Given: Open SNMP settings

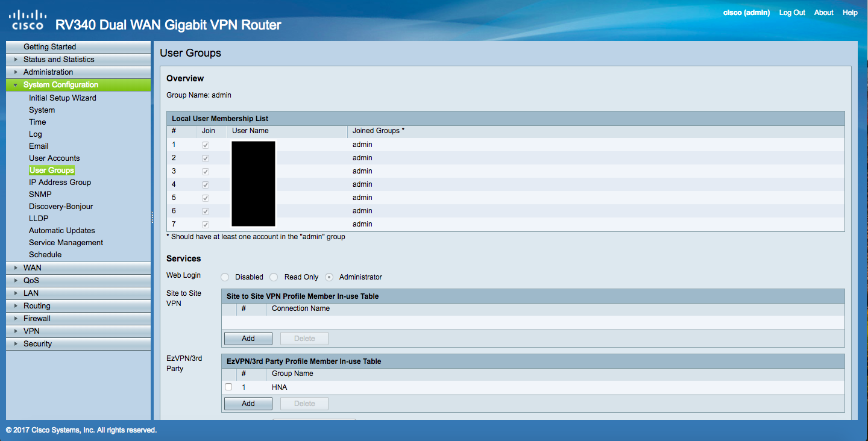Looking at the screenshot, I should [40, 195].
